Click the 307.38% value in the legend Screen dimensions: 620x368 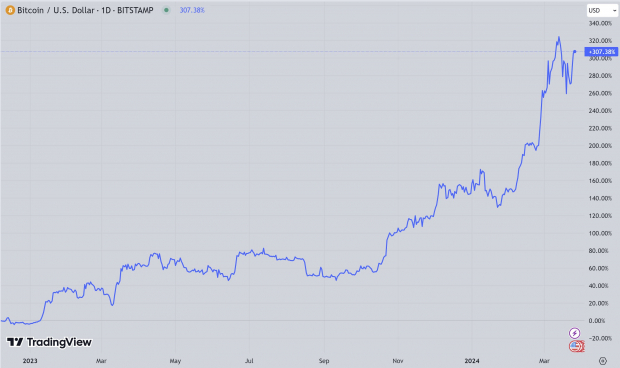(192, 10)
